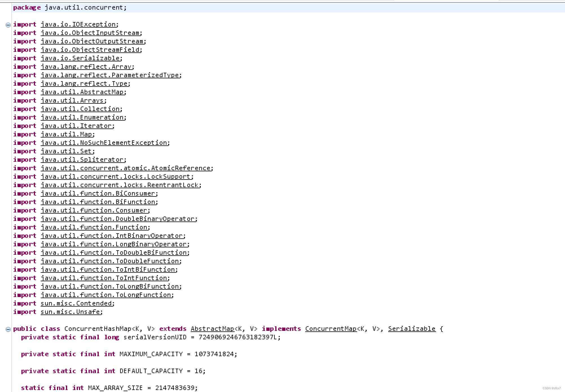Collapse the import statements fold marker

pos(8,25)
